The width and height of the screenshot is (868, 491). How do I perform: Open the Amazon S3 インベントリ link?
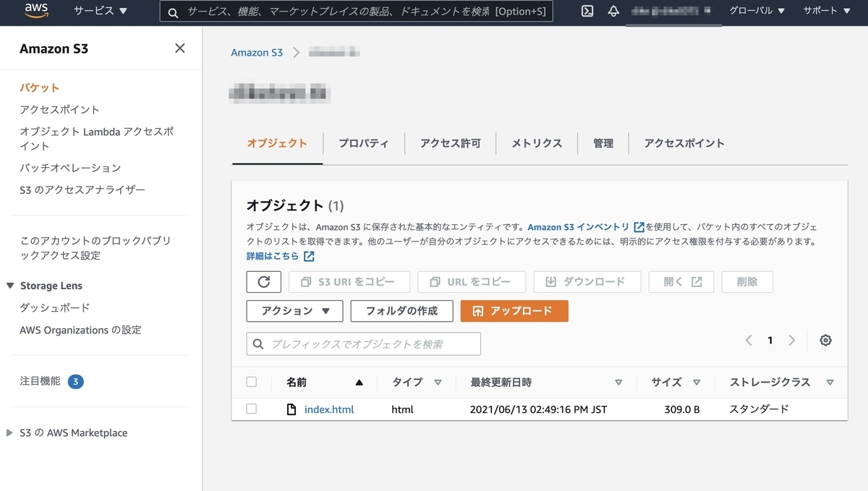click(x=579, y=227)
